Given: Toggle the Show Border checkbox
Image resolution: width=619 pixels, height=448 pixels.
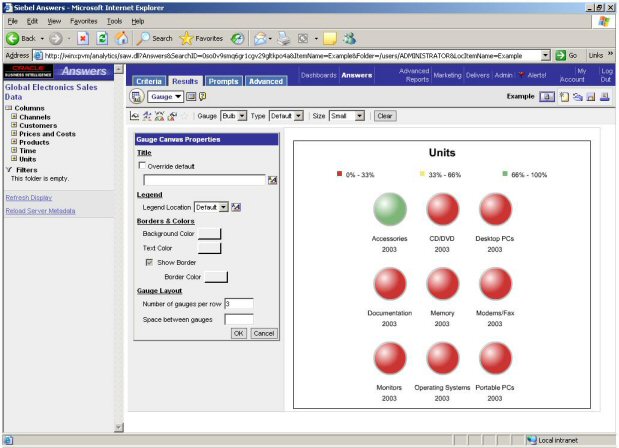Looking at the screenshot, I should click(149, 262).
